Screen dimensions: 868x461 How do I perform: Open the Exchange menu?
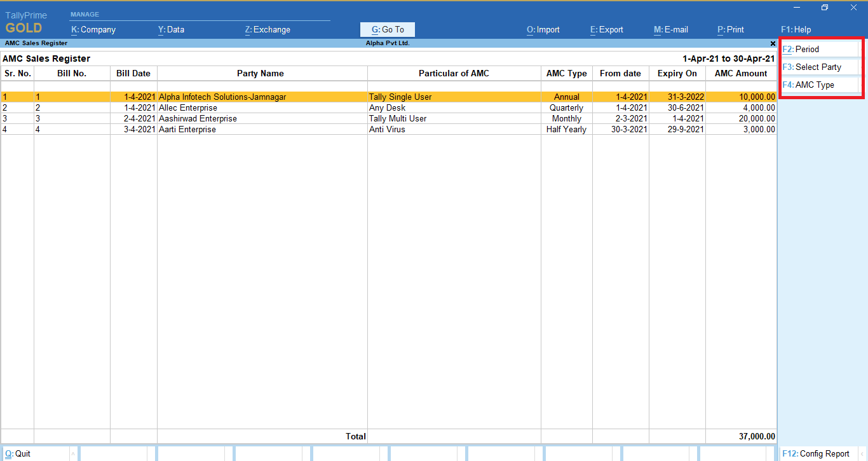267,29
